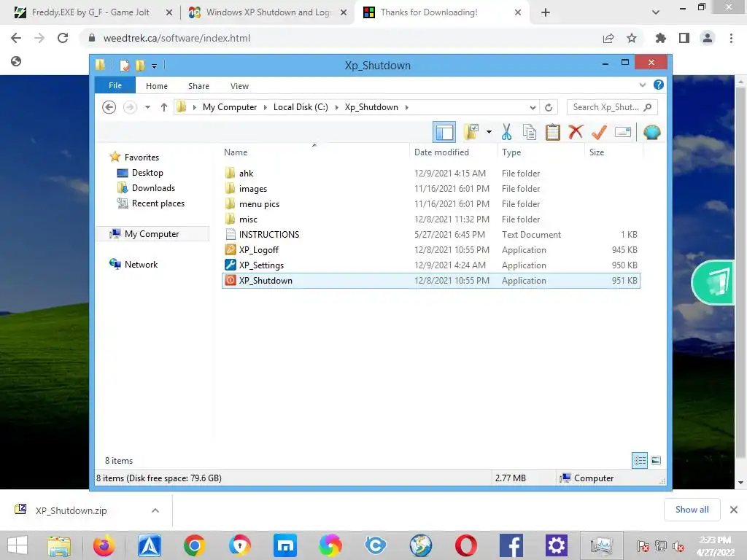Select the menu pics folder

(x=430, y=204)
